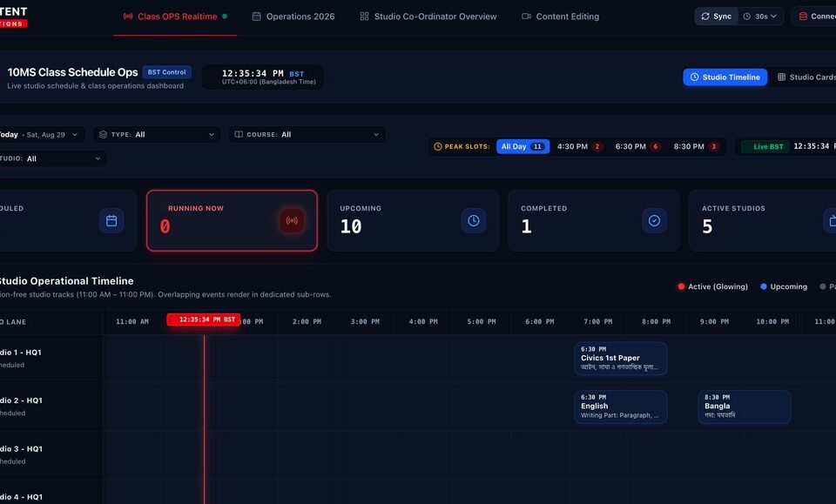The image size is (836, 504).
Task: Select the Studio Timeline view
Action: pos(725,77)
